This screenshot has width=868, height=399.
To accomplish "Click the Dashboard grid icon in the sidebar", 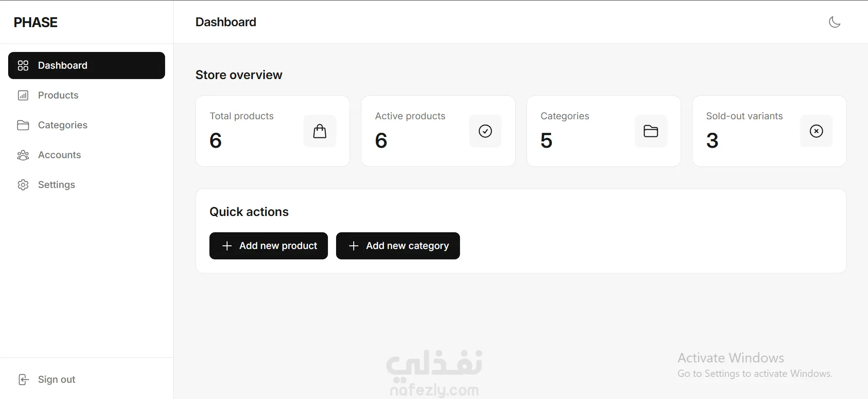I will tap(23, 66).
